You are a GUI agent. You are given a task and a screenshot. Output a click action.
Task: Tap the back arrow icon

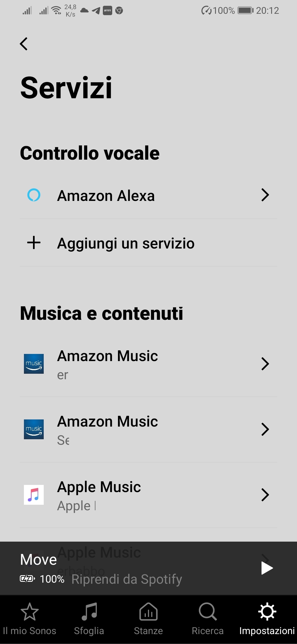coord(24,44)
